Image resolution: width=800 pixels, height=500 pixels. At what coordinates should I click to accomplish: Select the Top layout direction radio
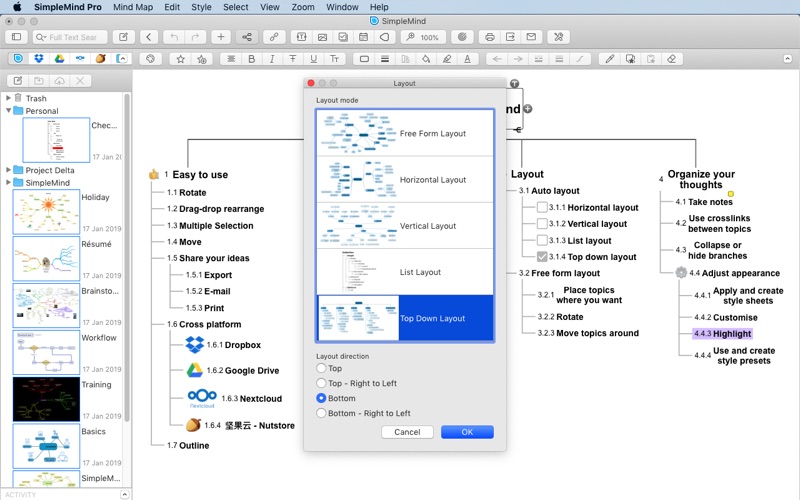321,368
